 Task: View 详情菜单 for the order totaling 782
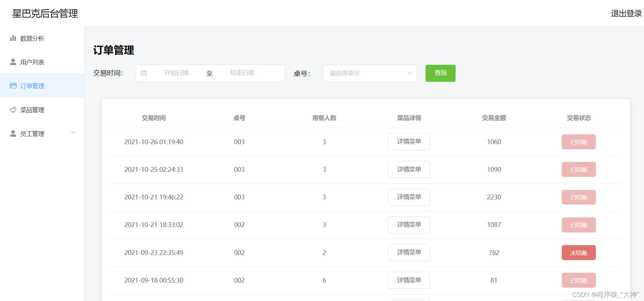(x=409, y=253)
